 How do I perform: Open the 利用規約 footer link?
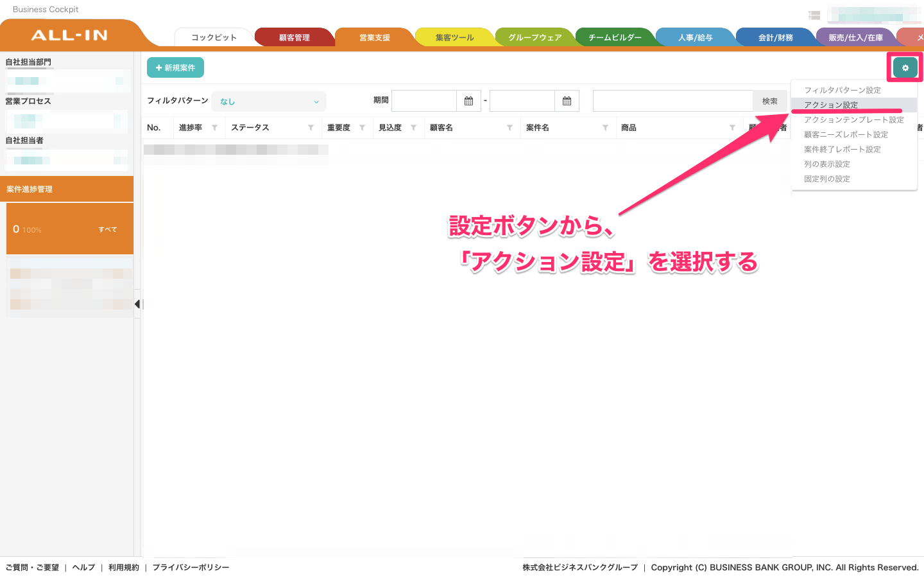click(x=124, y=567)
